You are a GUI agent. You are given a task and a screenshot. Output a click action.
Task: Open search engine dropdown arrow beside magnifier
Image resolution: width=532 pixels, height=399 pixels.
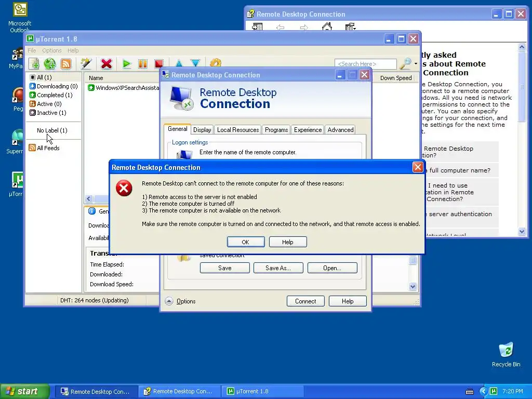[416, 63]
